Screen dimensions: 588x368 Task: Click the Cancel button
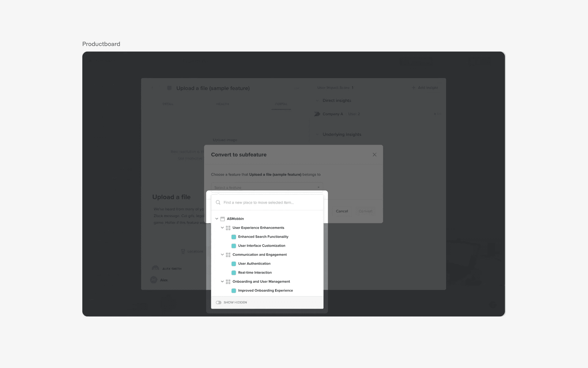342,211
